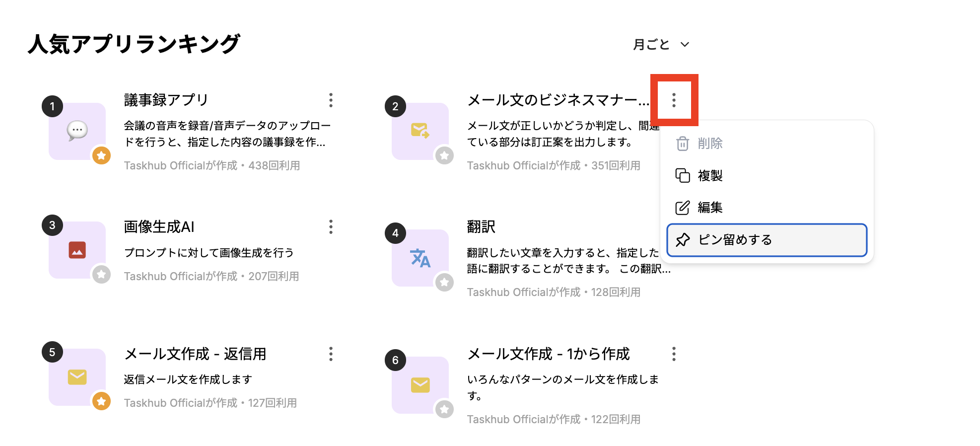Toggle favorite star on 翻訳 app
Screen dimensions: 980x446
(444, 283)
